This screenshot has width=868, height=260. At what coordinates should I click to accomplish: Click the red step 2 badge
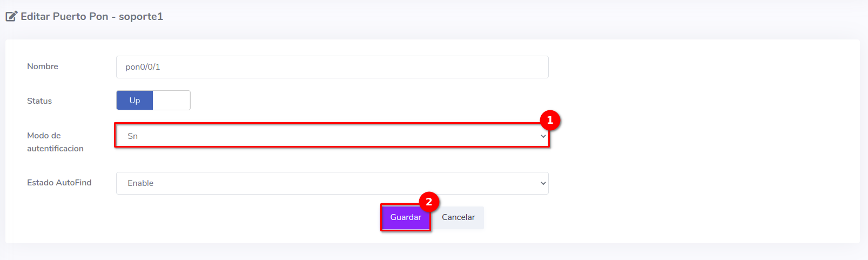pyautogui.click(x=429, y=202)
